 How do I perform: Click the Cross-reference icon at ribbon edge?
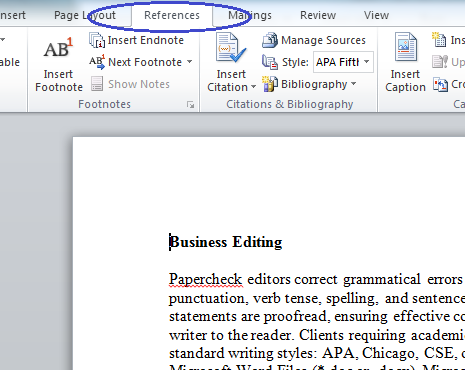tap(440, 84)
